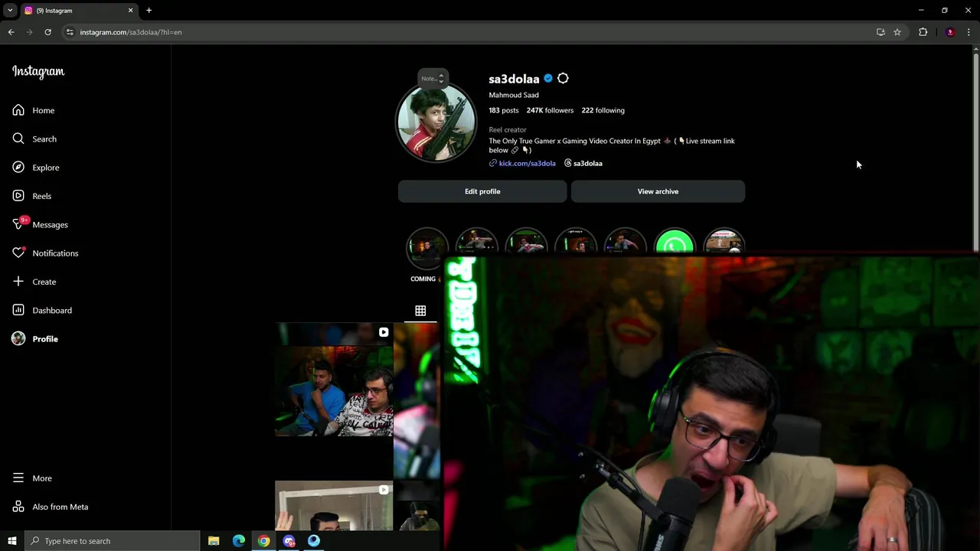The image size is (980, 551).
Task: Open File Explorer from taskbar
Action: (x=214, y=541)
